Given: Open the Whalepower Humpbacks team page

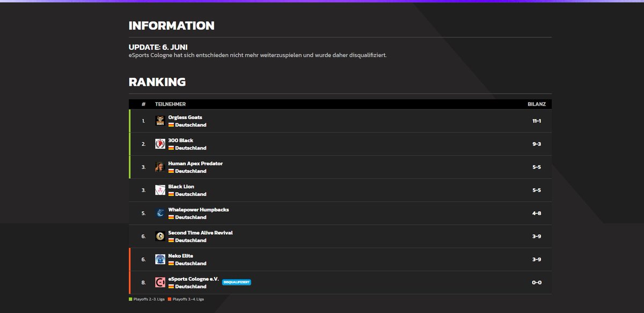Looking at the screenshot, I should (x=199, y=210).
